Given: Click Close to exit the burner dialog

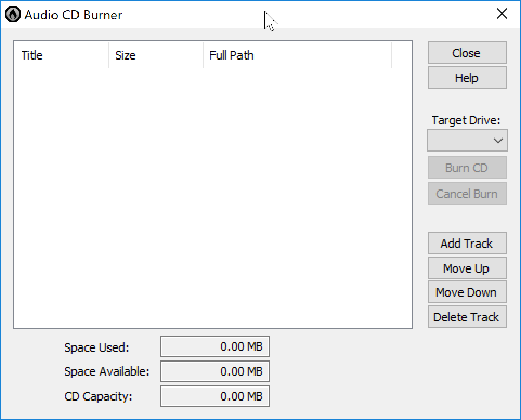Looking at the screenshot, I should coord(467,52).
